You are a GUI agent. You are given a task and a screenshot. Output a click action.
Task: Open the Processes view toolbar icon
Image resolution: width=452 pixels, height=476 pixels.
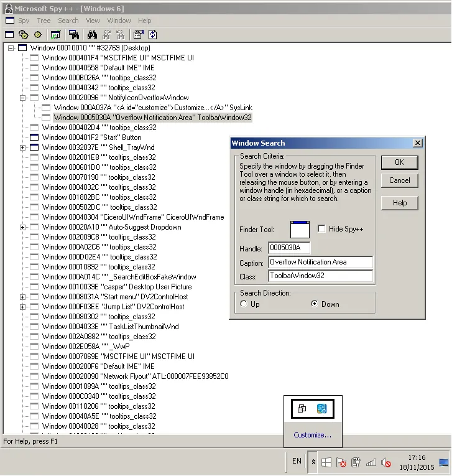pos(24,35)
